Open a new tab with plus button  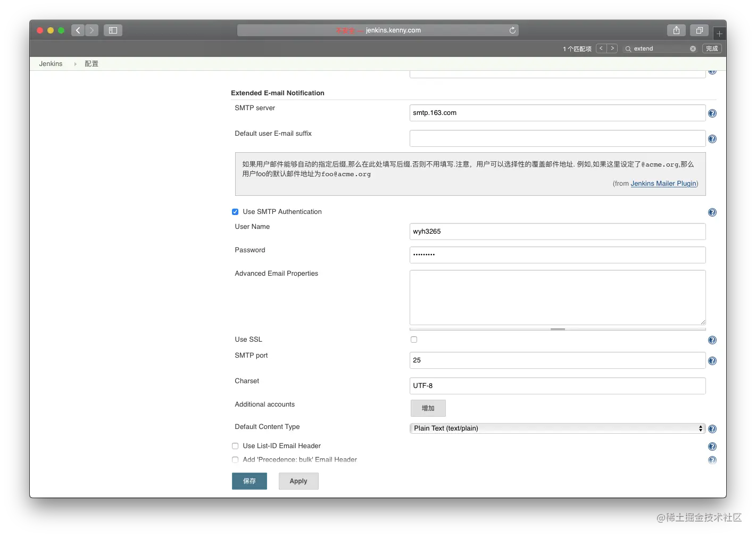(x=719, y=34)
